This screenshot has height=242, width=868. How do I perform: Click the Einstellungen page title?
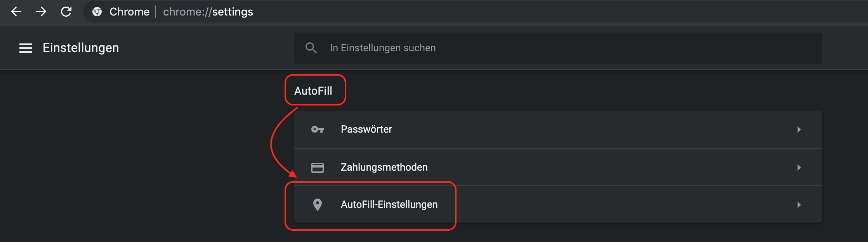pyautogui.click(x=81, y=48)
